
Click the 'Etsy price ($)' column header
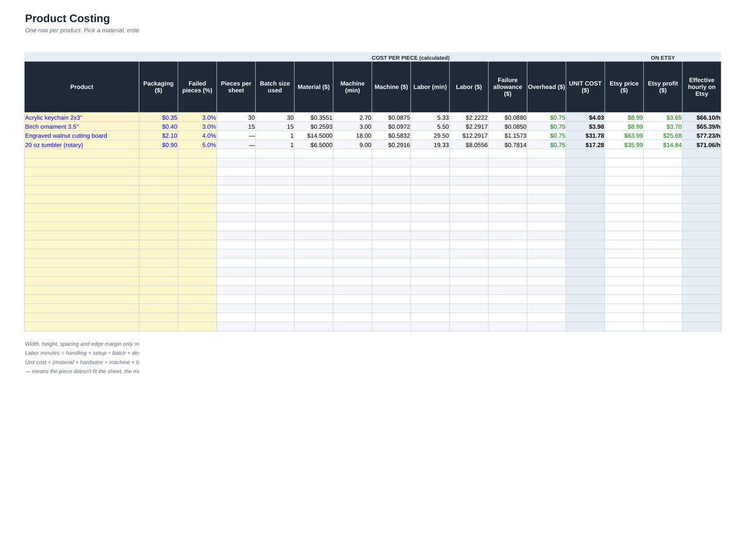click(x=624, y=87)
